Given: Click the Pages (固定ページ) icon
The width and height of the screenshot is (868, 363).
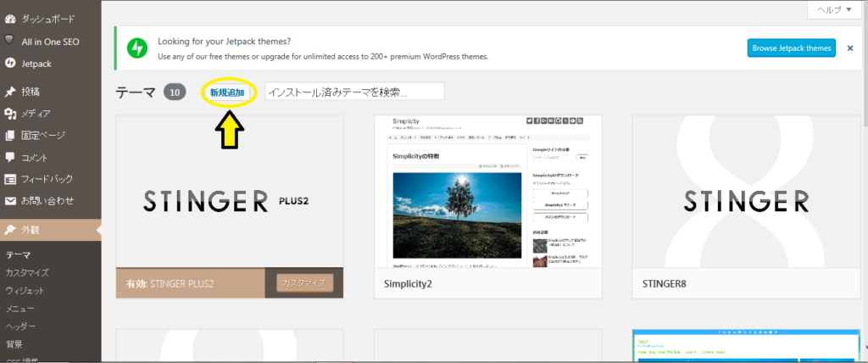Looking at the screenshot, I should click(10, 136).
